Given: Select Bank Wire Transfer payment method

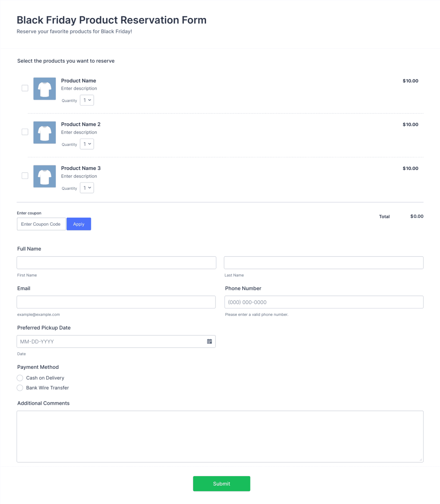Looking at the screenshot, I should point(20,388).
